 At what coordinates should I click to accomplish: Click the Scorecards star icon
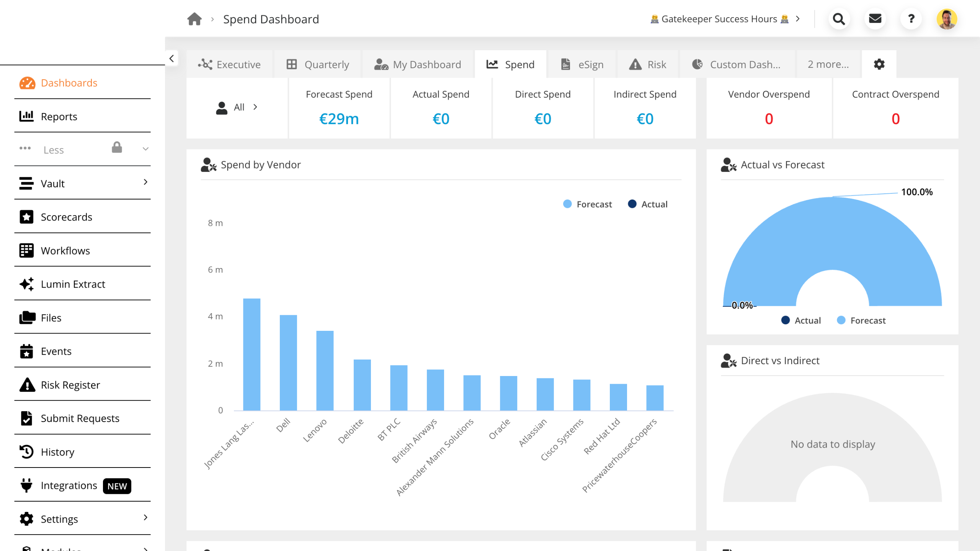pyautogui.click(x=26, y=217)
